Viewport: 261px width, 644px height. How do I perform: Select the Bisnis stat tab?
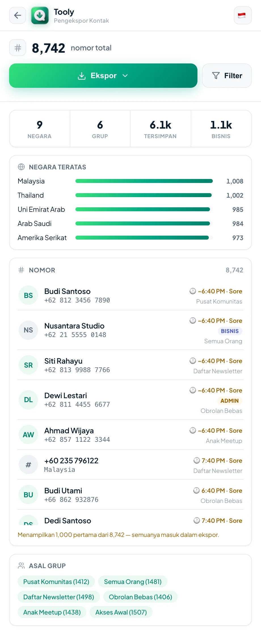tap(221, 129)
